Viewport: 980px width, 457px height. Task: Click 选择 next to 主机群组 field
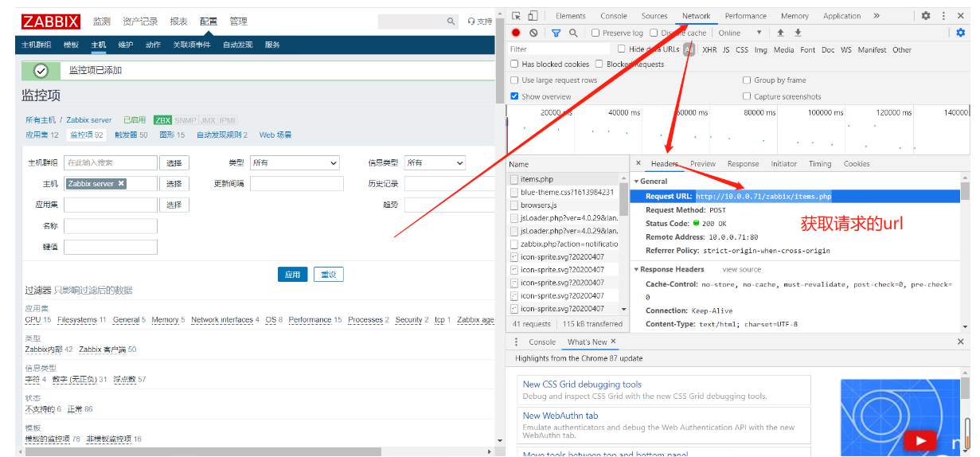point(174,162)
